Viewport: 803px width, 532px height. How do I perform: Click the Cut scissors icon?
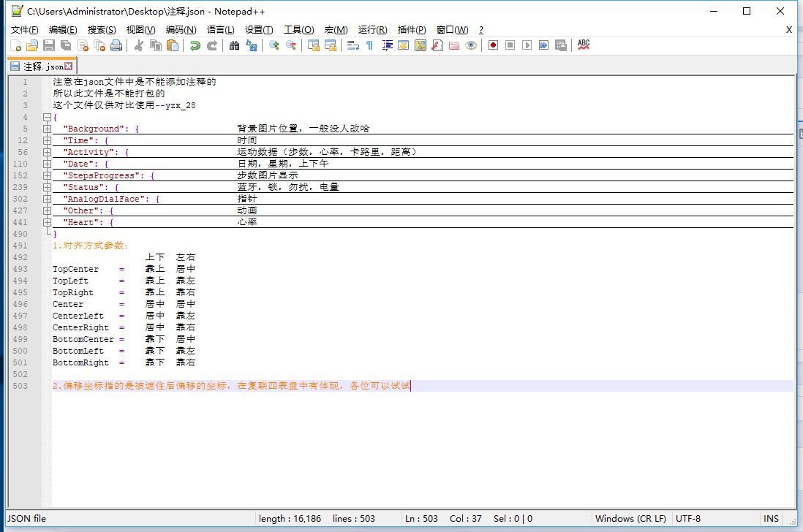(138, 45)
